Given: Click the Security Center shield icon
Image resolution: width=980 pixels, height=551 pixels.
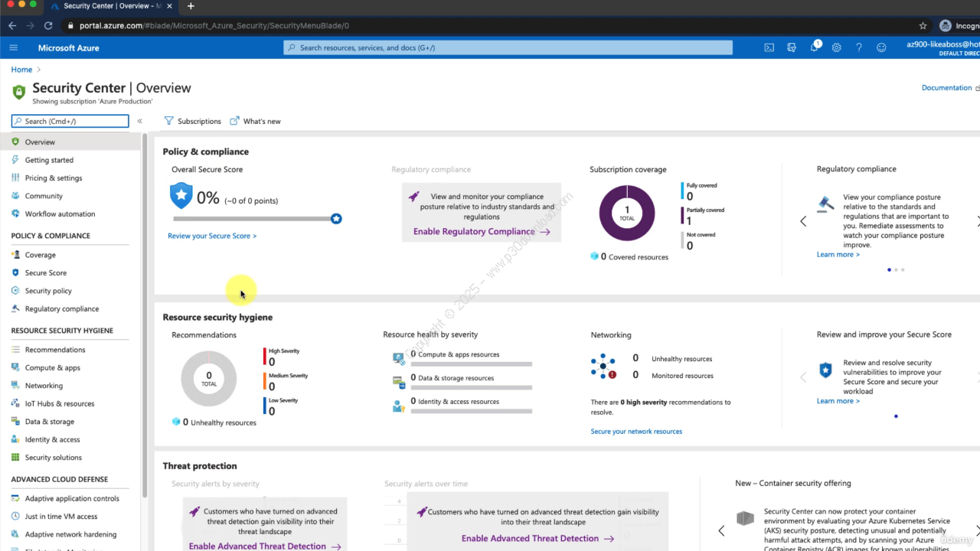Looking at the screenshot, I should coord(19,93).
